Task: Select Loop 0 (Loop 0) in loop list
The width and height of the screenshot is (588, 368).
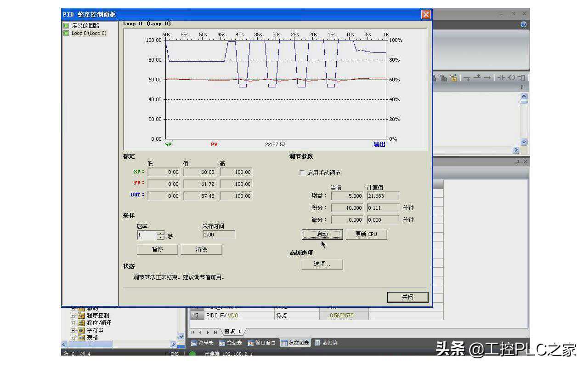Action: (89, 33)
